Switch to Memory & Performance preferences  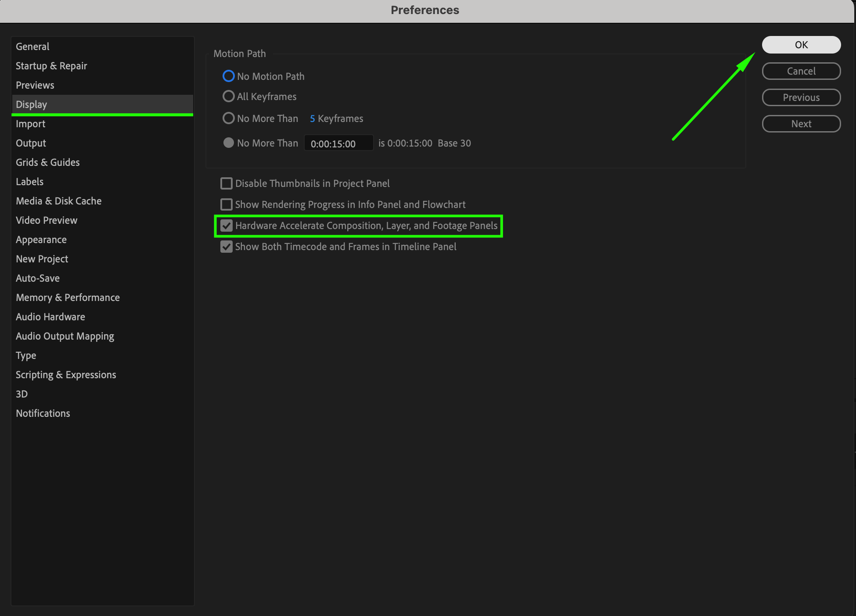point(68,297)
